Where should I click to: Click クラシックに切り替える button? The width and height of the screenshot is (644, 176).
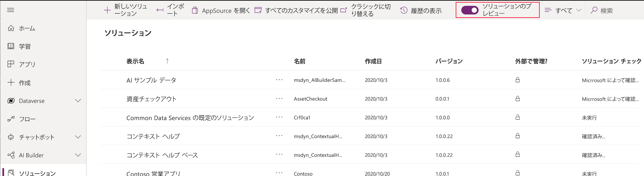tap(366, 10)
